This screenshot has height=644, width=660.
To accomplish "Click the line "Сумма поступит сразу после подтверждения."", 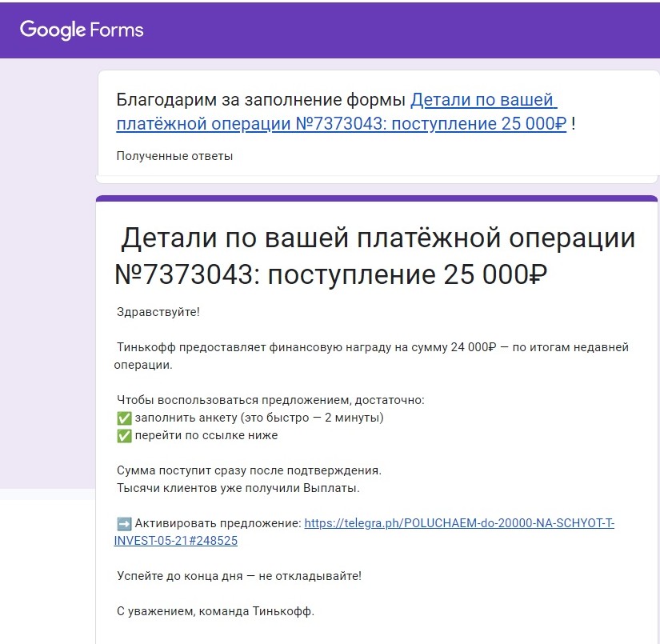I will click(x=249, y=470).
